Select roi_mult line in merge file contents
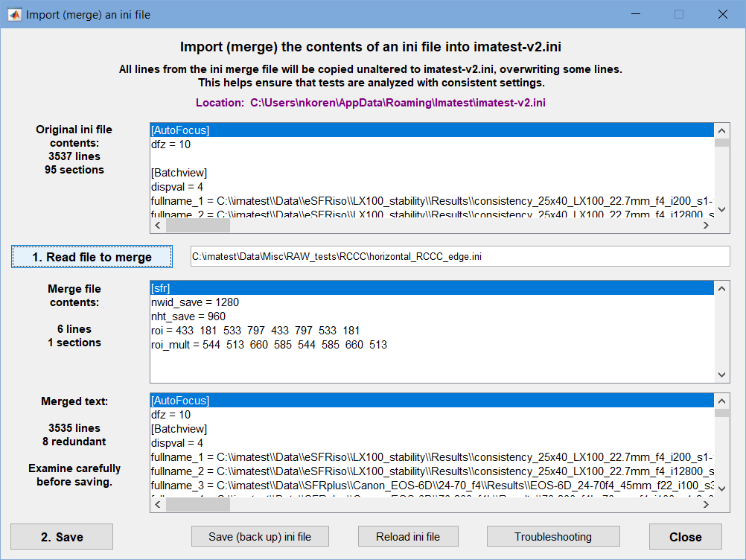 coord(432,345)
